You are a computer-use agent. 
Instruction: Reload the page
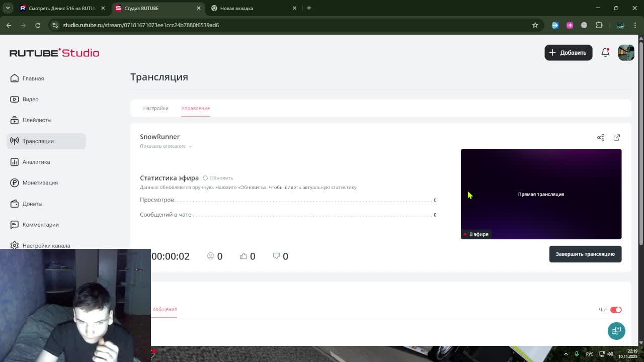click(x=38, y=25)
